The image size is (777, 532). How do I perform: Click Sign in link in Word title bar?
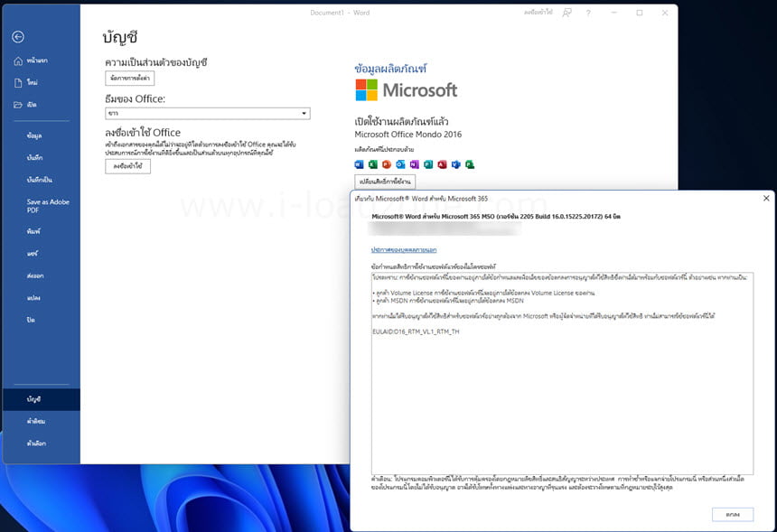[x=538, y=13]
